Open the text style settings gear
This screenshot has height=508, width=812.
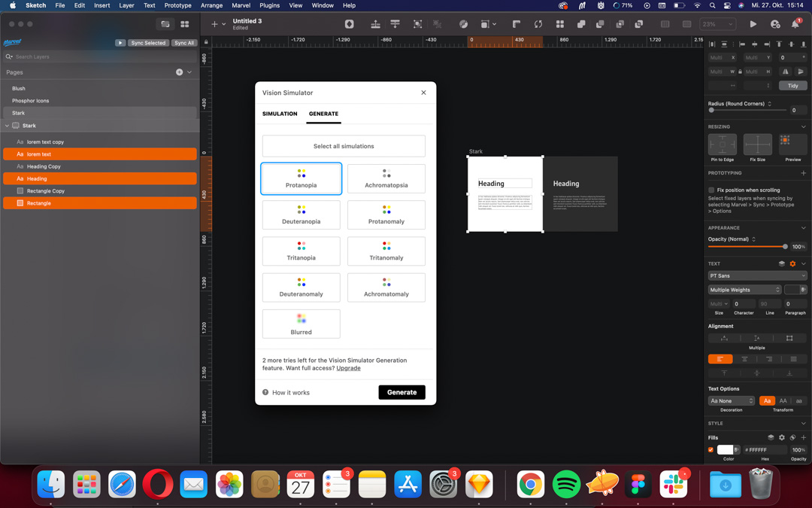(792, 264)
